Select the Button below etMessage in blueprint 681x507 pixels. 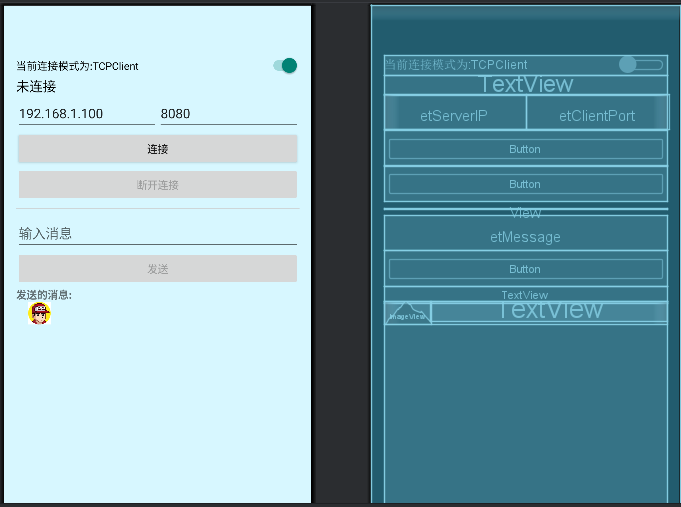(x=526, y=269)
